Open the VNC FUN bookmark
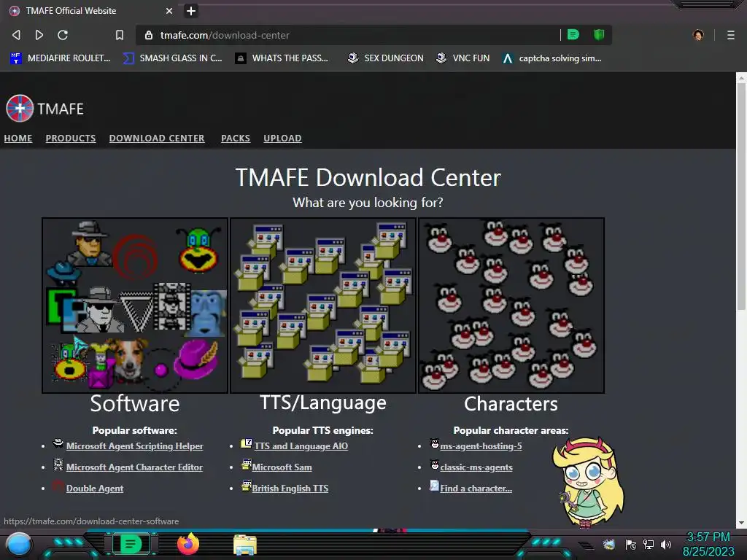 [x=463, y=58]
